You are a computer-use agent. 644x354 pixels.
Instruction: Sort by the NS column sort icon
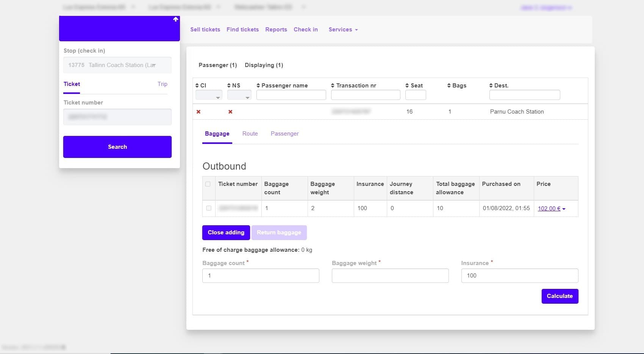[x=229, y=86]
